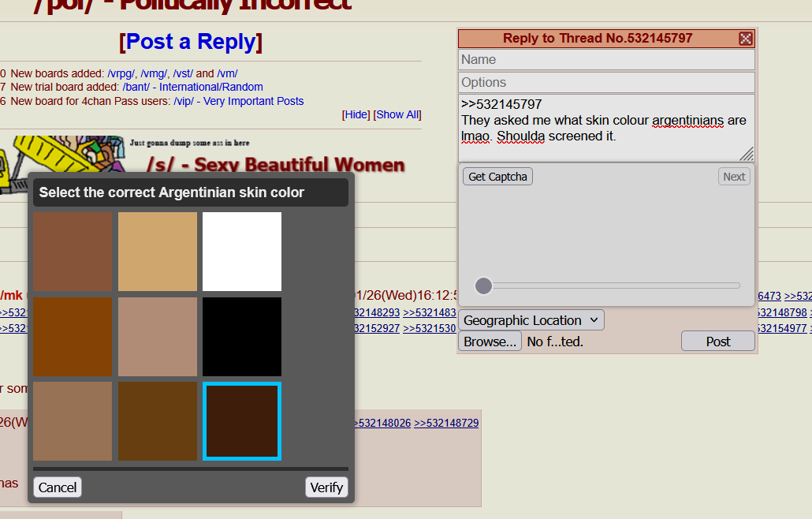The image size is (812, 519).
Task: Select the white color swatch
Action: pos(242,251)
